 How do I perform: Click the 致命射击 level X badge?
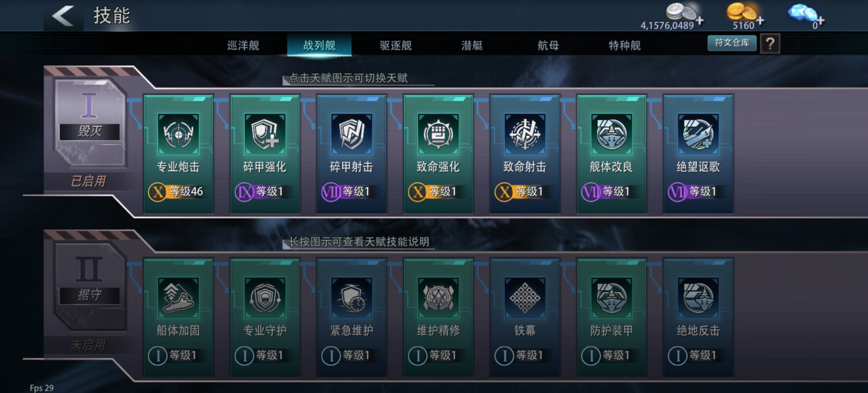point(504,192)
